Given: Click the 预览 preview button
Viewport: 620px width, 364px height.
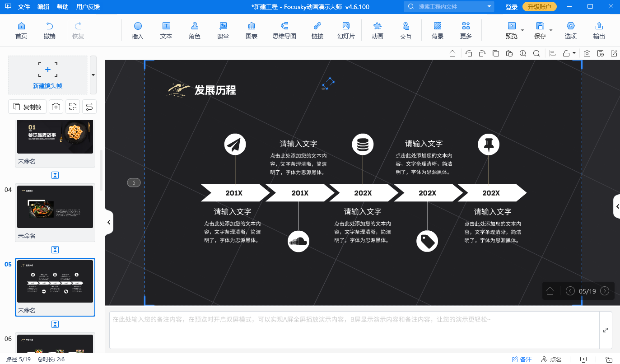Looking at the screenshot, I should pos(512,30).
